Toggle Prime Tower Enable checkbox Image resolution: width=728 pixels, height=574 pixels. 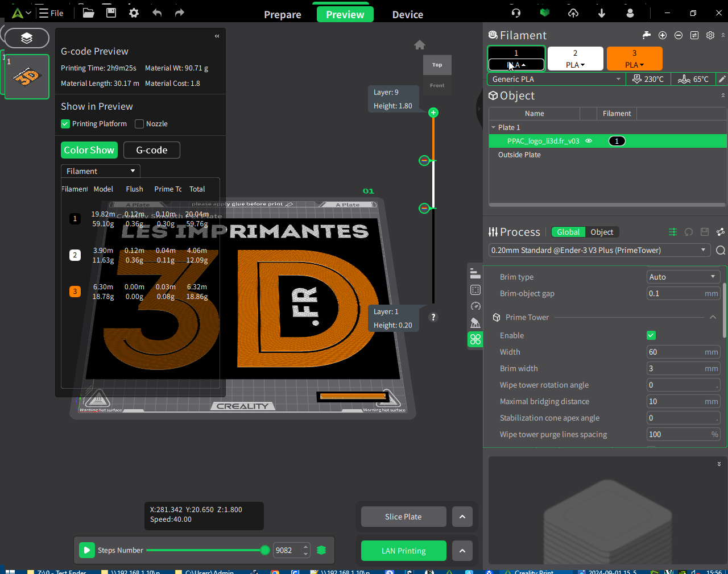tap(651, 335)
